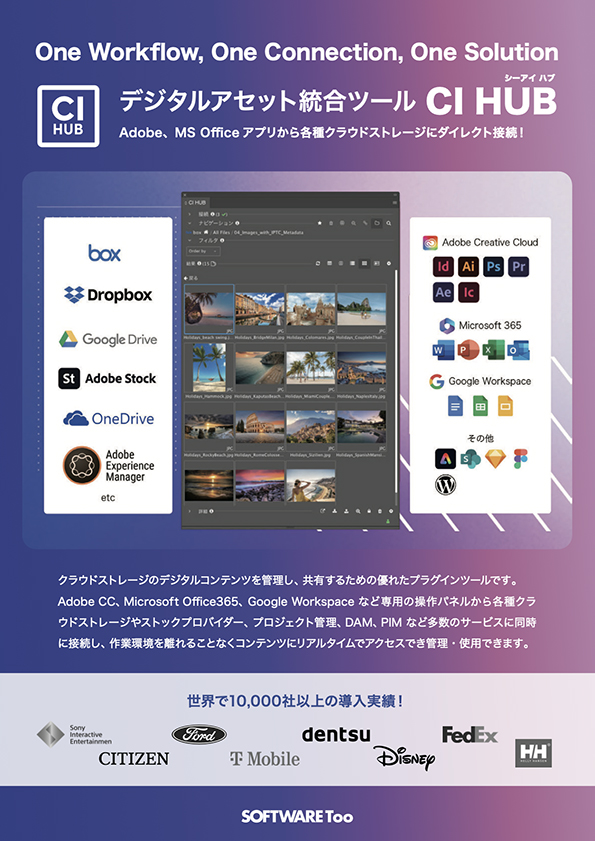Collapse the ナビゲーション section
This screenshot has height=841, width=595.
coord(189,223)
